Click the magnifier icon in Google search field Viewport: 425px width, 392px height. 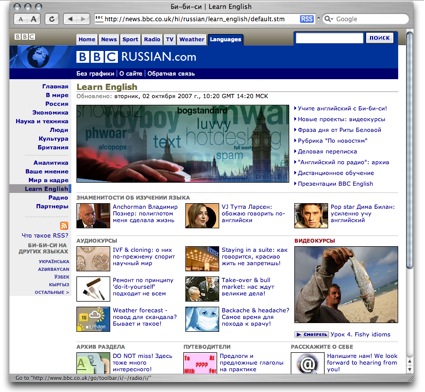328,19
